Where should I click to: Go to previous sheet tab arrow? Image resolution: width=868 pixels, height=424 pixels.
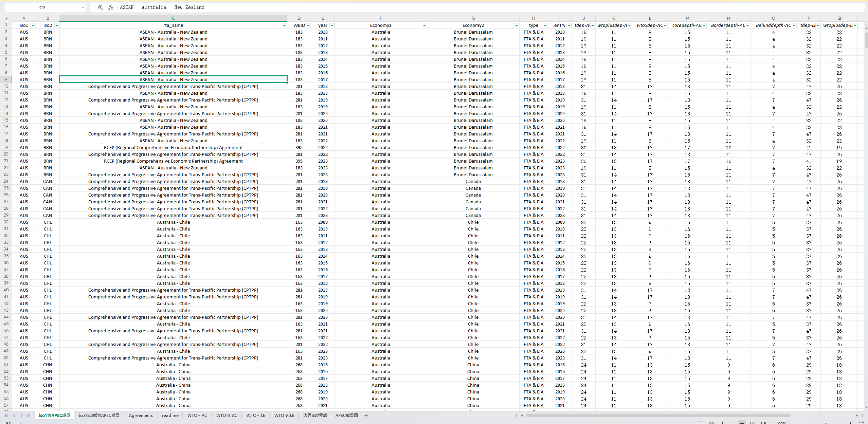(14, 416)
